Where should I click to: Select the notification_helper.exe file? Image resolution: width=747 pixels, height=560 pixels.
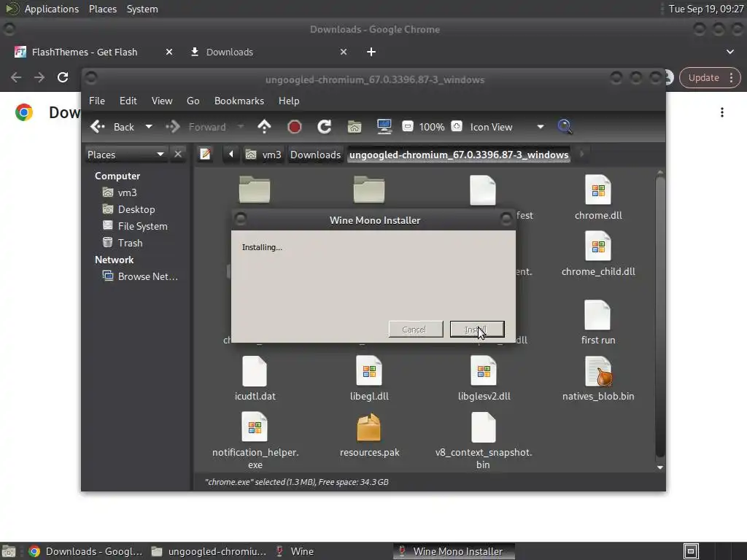tap(255, 440)
